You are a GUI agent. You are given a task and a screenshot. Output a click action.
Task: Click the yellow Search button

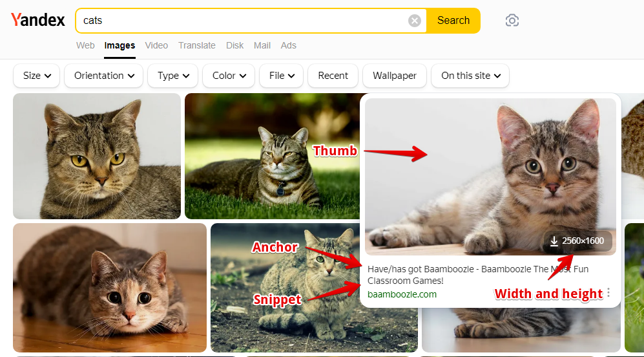point(453,21)
